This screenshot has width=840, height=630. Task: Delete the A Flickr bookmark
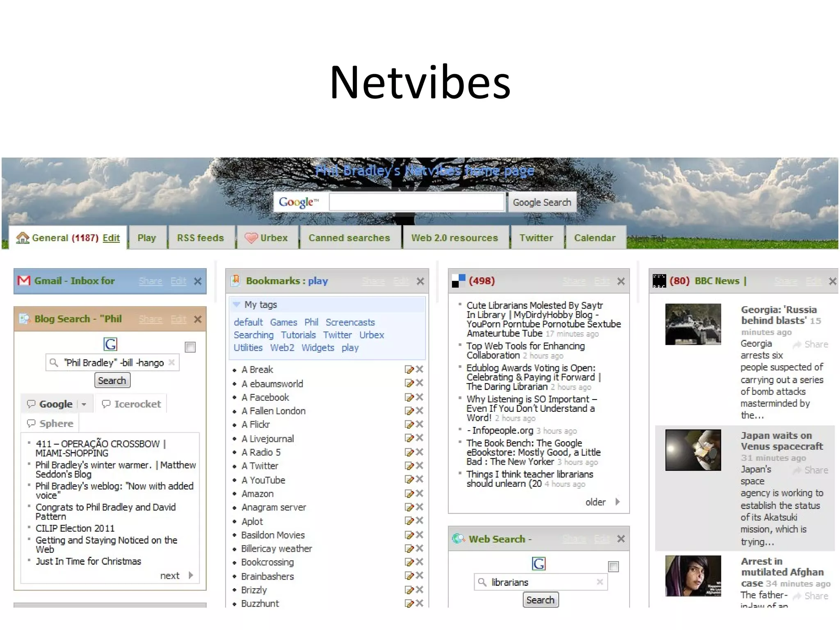pyautogui.click(x=419, y=424)
